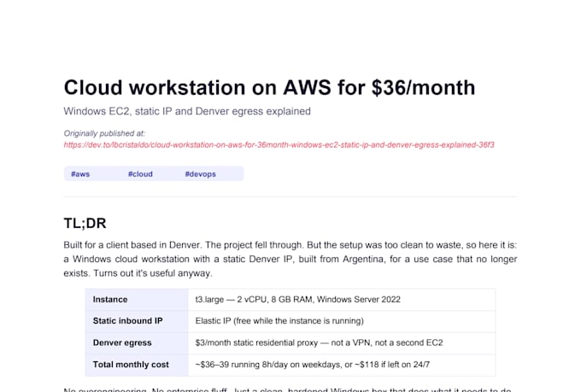Select the #devops tag
581x392 pixels.
click(201, 174)
